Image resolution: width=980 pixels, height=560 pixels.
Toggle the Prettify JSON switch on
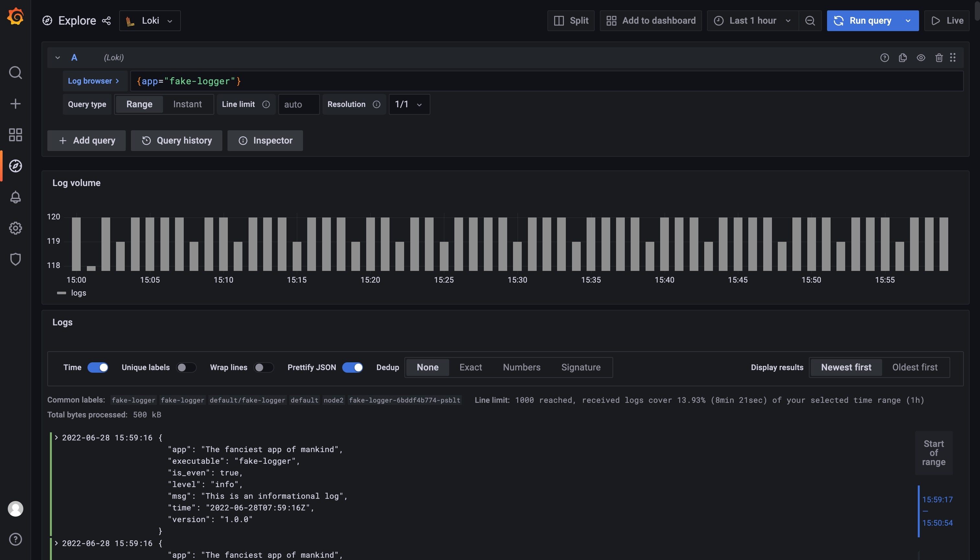pos(353,367)
